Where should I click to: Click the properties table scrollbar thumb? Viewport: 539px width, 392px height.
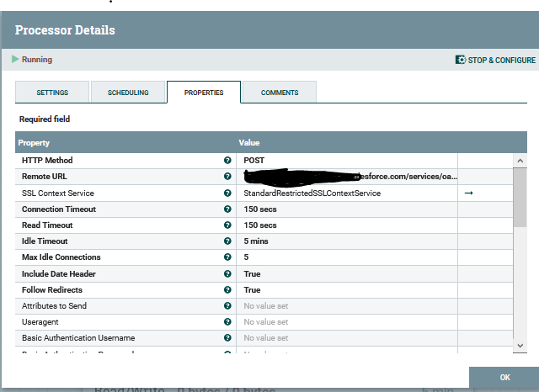tap(520, 198)
